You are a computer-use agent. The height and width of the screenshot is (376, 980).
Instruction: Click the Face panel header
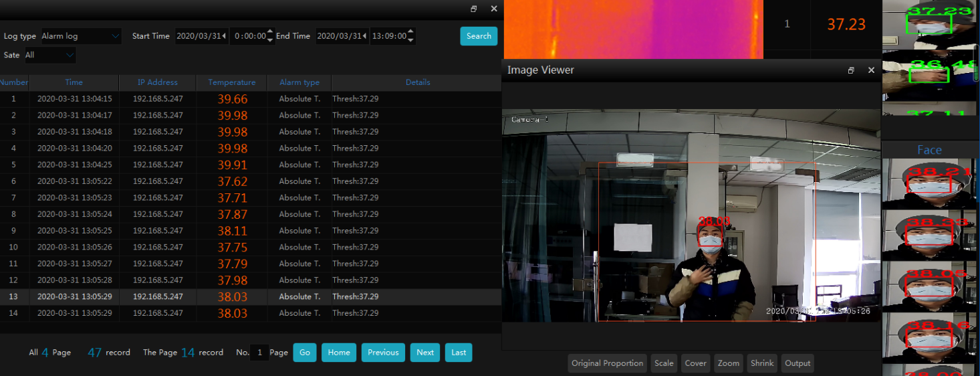coord(929,150)
